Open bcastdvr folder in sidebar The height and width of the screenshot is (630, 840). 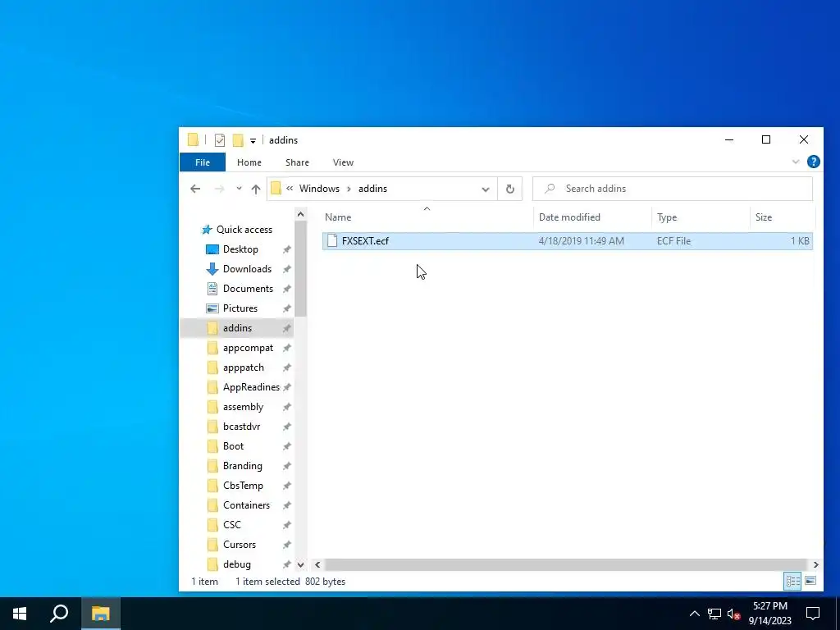click(x=242, y=427)
